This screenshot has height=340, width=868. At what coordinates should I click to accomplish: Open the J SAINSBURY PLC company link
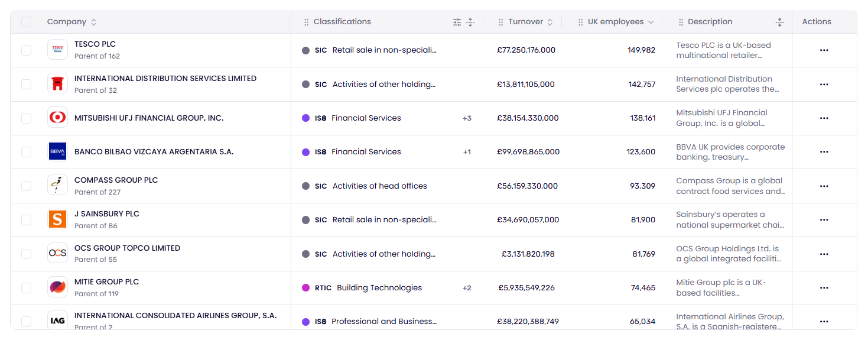click(107, 214)
